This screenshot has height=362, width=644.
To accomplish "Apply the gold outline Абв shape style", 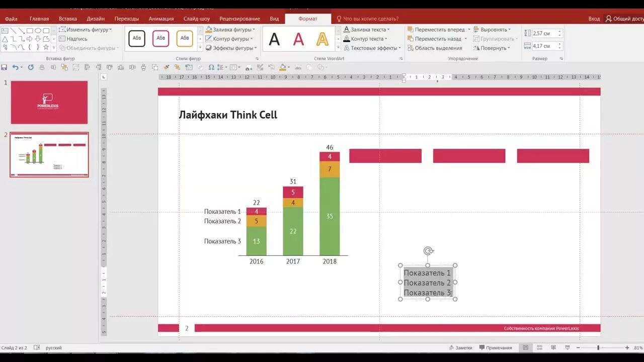I will pos(185,38).
